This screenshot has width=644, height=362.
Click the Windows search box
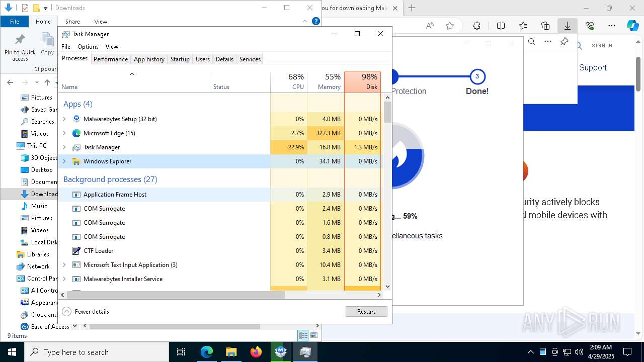97,352
